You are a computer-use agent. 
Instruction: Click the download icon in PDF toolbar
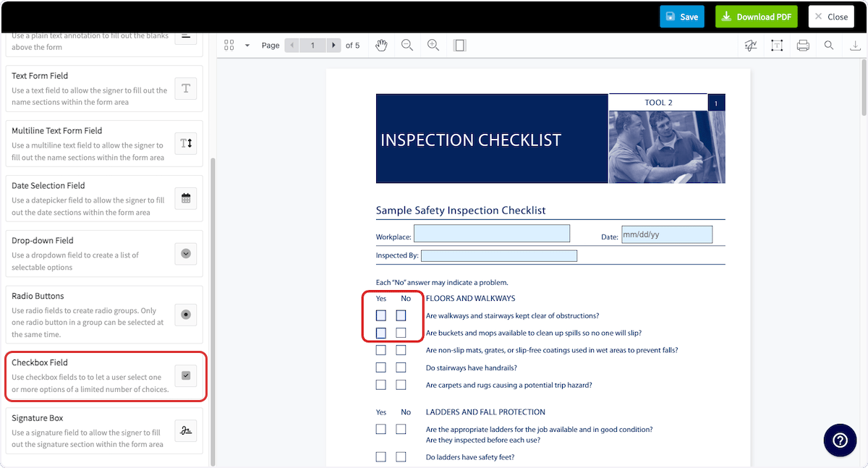(855, 46)
